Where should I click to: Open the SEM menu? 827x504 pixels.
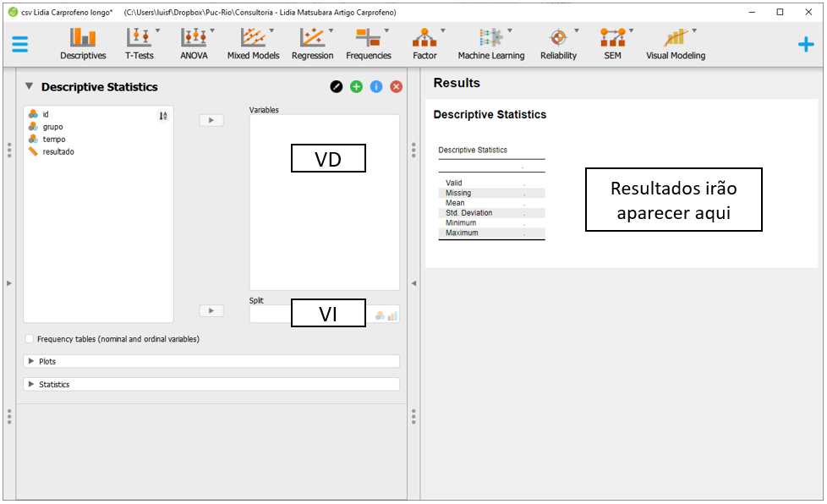coord(612,44)
